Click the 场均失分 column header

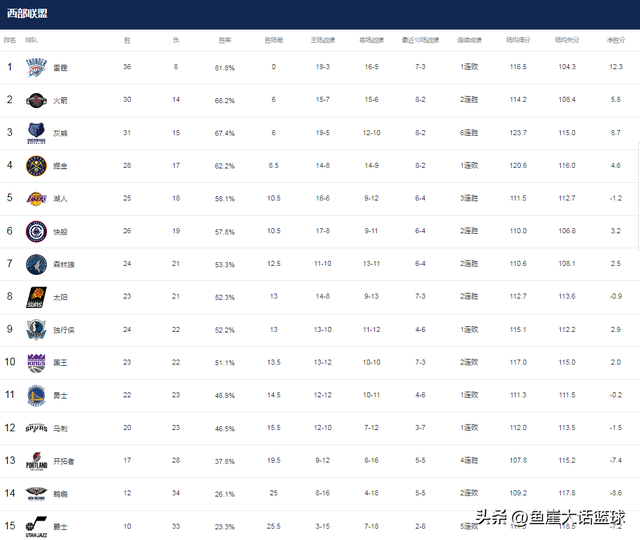567,40
